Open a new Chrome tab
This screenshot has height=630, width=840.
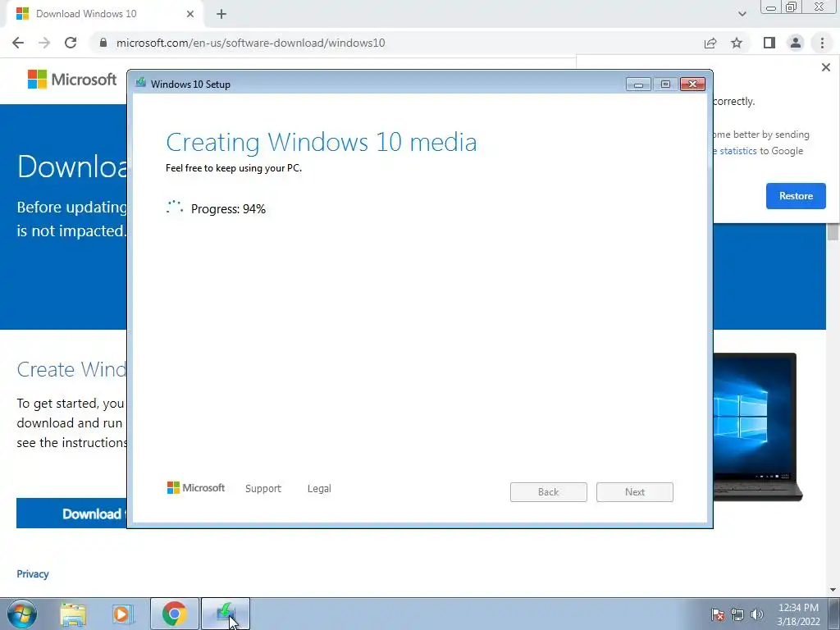[x=221, y=15]
